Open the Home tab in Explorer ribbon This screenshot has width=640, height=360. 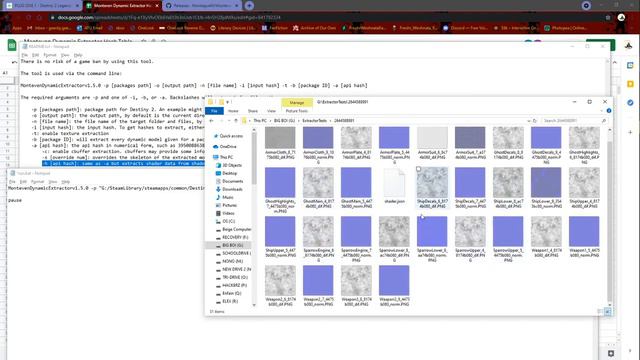[233, 111]
